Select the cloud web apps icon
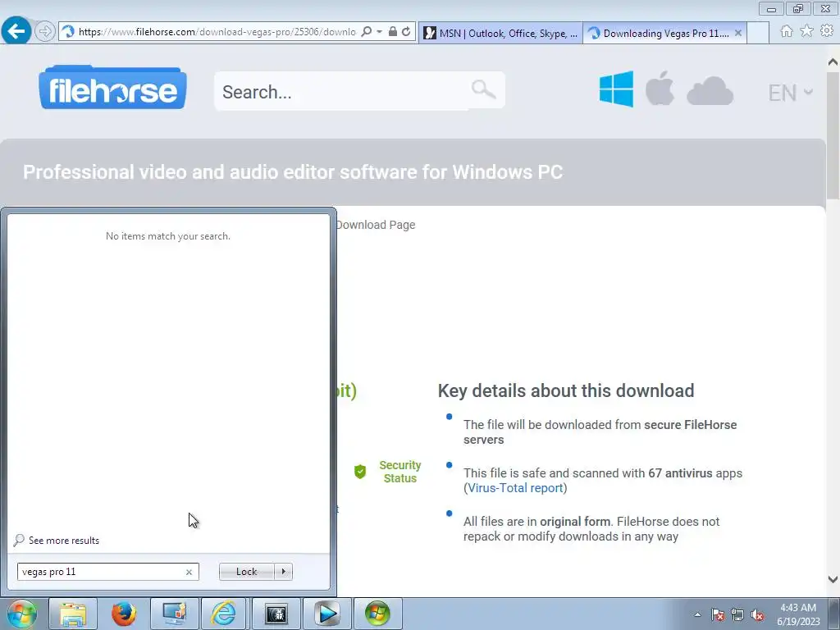The image size is (840, 630). click(710, 91)
